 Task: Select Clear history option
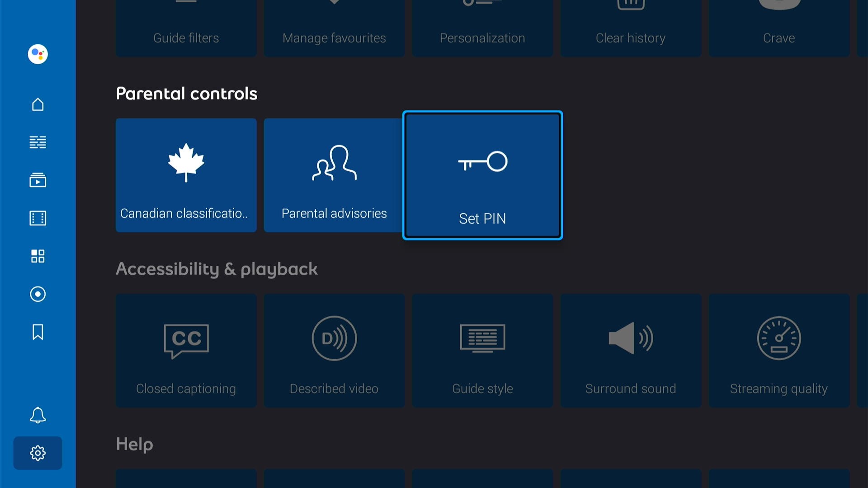click(x=630, y=28)
